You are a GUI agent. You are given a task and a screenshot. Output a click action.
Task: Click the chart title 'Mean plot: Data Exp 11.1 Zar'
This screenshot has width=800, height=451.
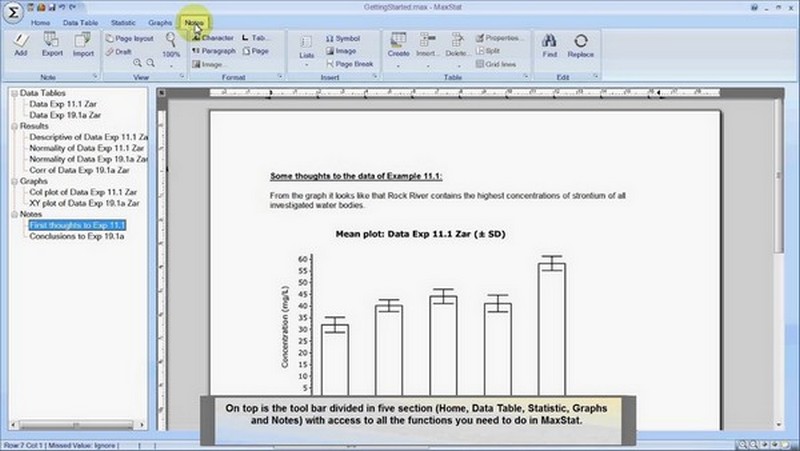click(x=420, y=234)
